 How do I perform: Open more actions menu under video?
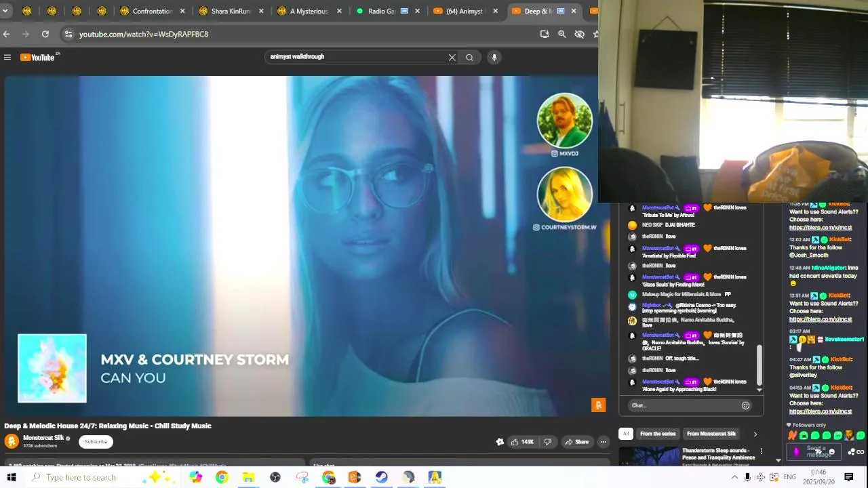point(603,442)
